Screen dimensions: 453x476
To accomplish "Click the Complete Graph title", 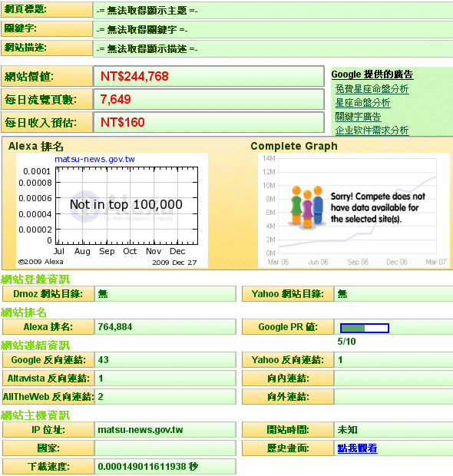I will tap(294, 146).
